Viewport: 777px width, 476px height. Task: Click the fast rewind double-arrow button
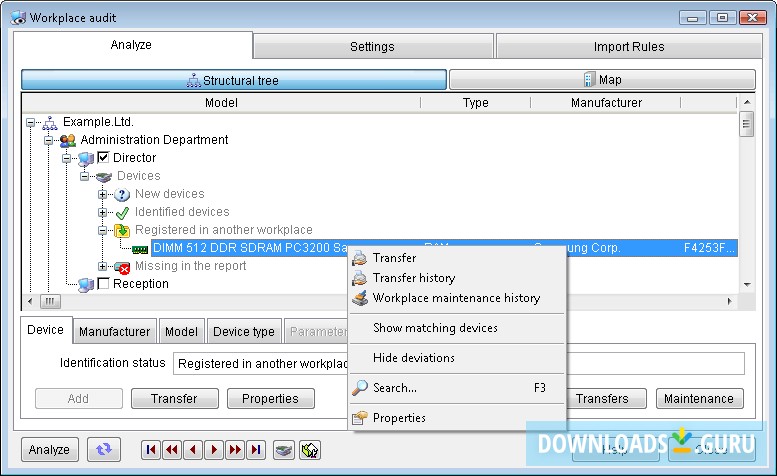tap(172, 450)
